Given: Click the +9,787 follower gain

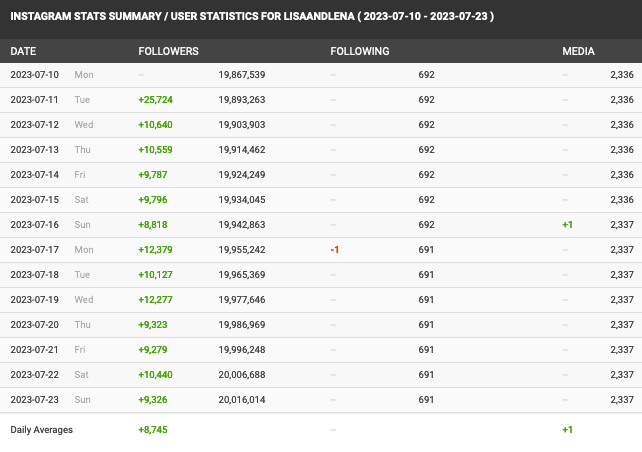Looking at the screenshot, I should (x=153, y=175).
